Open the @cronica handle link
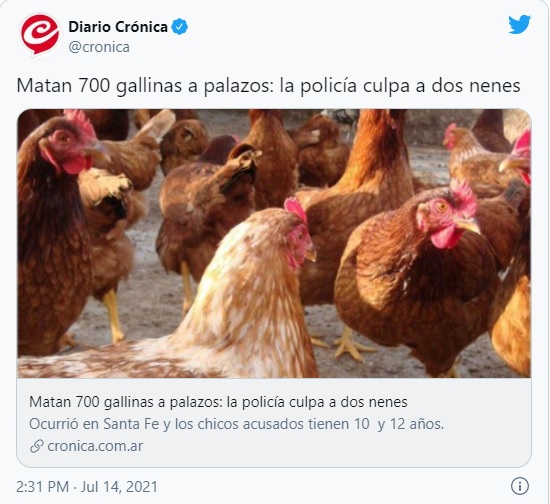This screenshot has width=550, height=504. click(x=99, y=47)
